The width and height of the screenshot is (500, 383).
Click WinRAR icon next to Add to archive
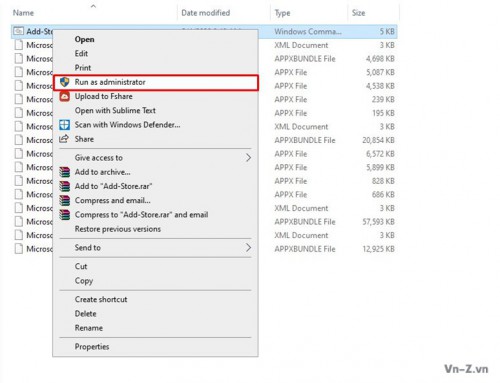(x=65, y=172)
